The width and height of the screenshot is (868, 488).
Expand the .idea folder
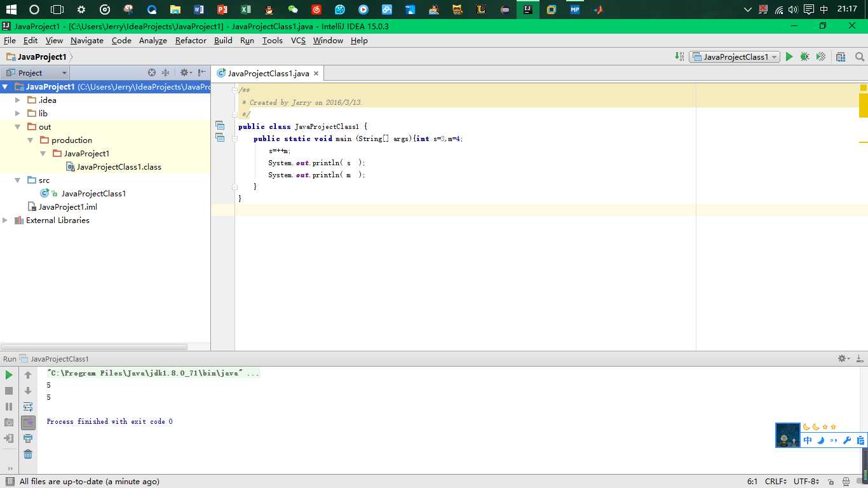click(x=18, y=100)
